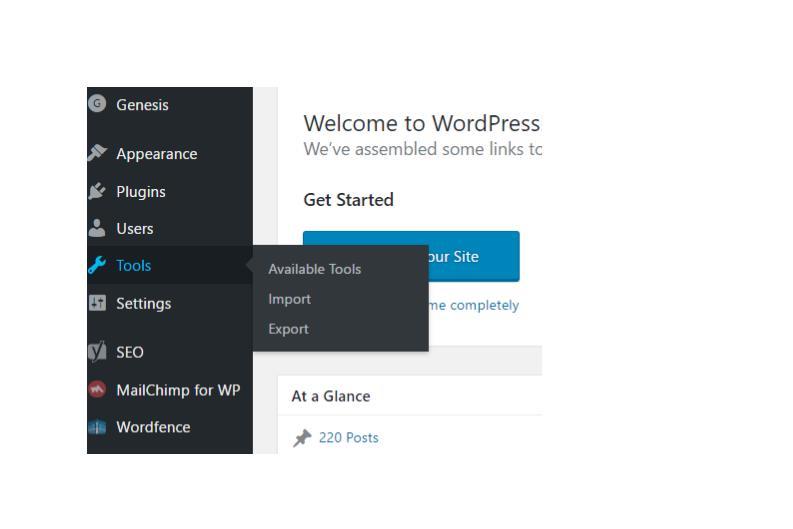Open Available Tools from the Tools submenu
Image resolution: width=793 pixels, height=529 pixels.
(x=314, y=269)
